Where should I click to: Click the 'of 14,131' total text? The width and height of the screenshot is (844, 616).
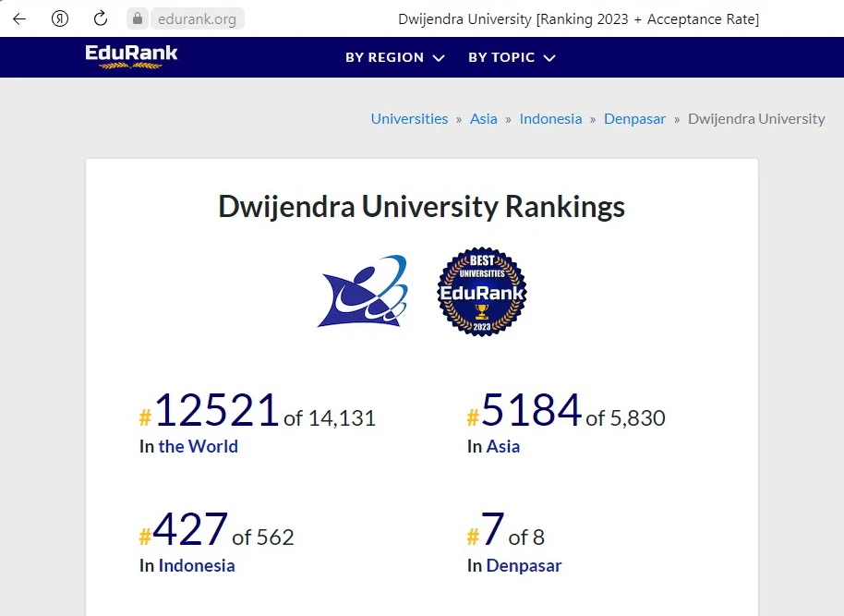tap(330, 418)
